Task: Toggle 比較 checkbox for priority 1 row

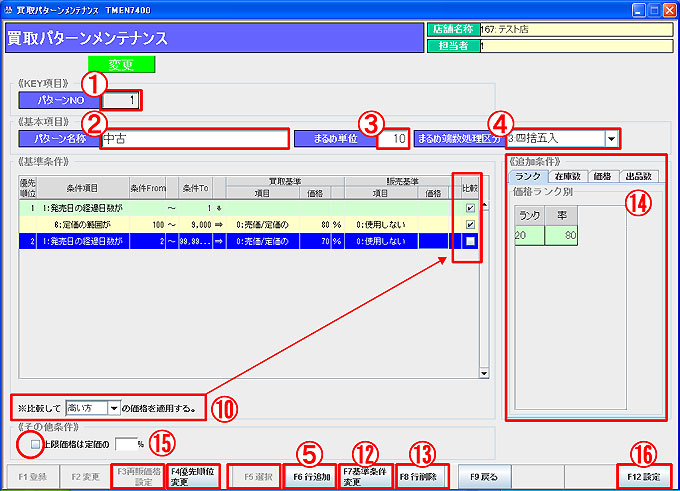Action: point(470,208)
